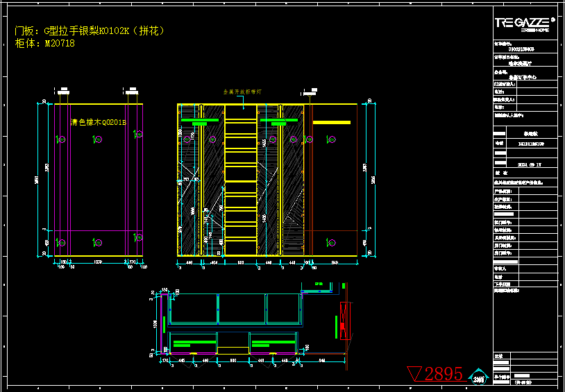
Task: Click the brown-outlined right panel of elevation
Action: click(334, 180)
